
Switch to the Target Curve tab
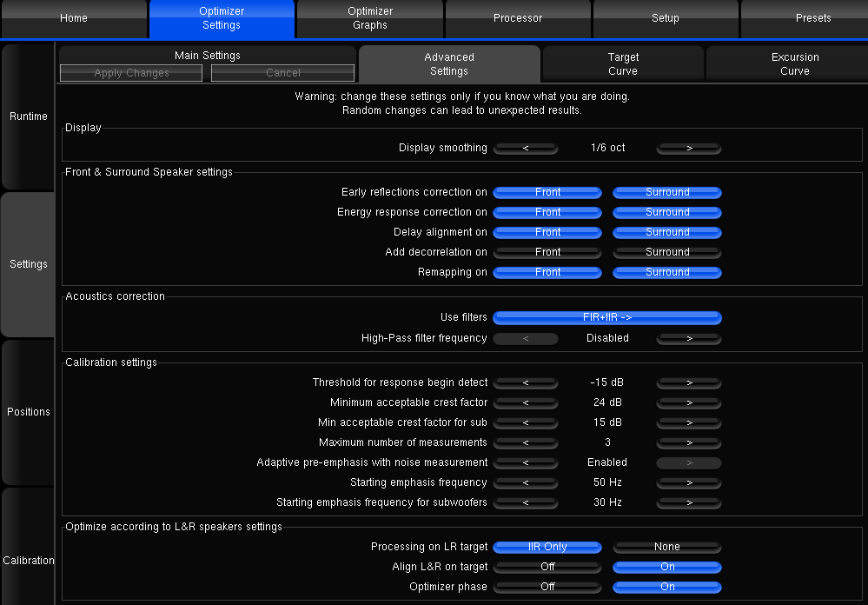tap(623, 64)
